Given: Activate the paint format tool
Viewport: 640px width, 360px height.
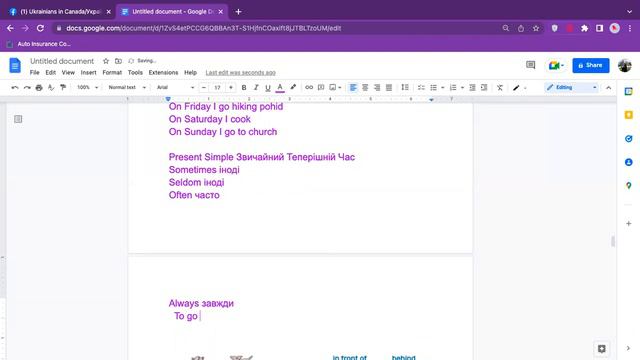Looking at the screenshot, I should 63,87.
